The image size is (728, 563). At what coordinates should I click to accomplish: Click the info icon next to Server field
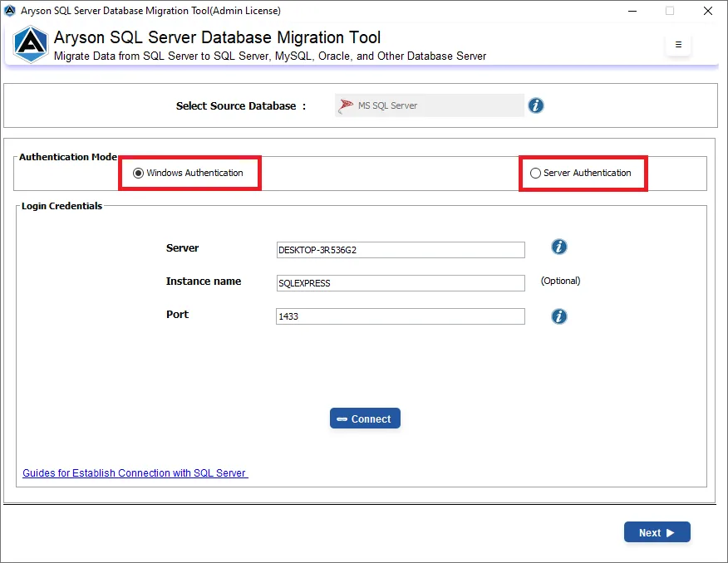pyautogui.click(x=559, y=247)
